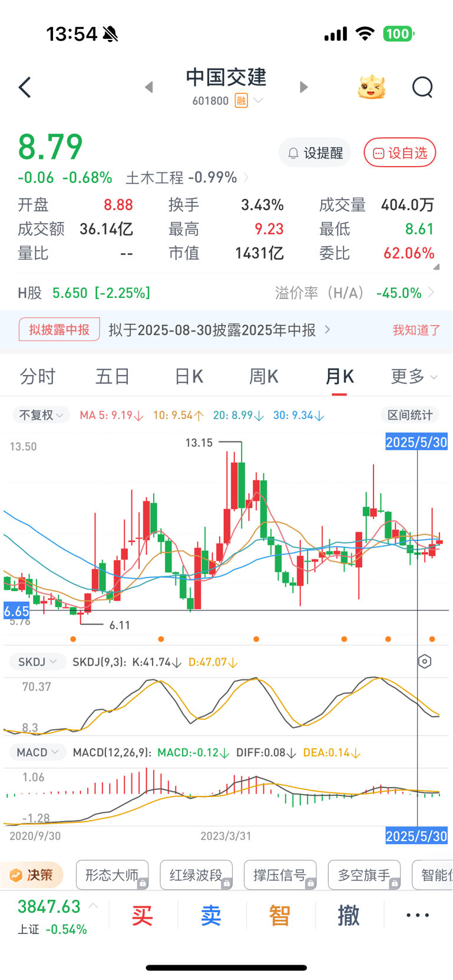Open 撑压信号 locked tool
Screen dimensions: 453x980
tap(280, 875)
